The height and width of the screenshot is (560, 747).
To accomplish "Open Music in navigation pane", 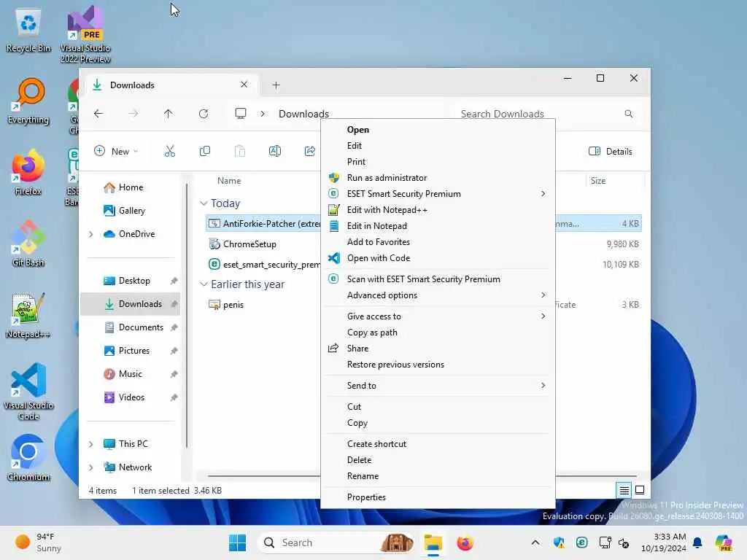I will pyautogui.click(x=130, y=374).
